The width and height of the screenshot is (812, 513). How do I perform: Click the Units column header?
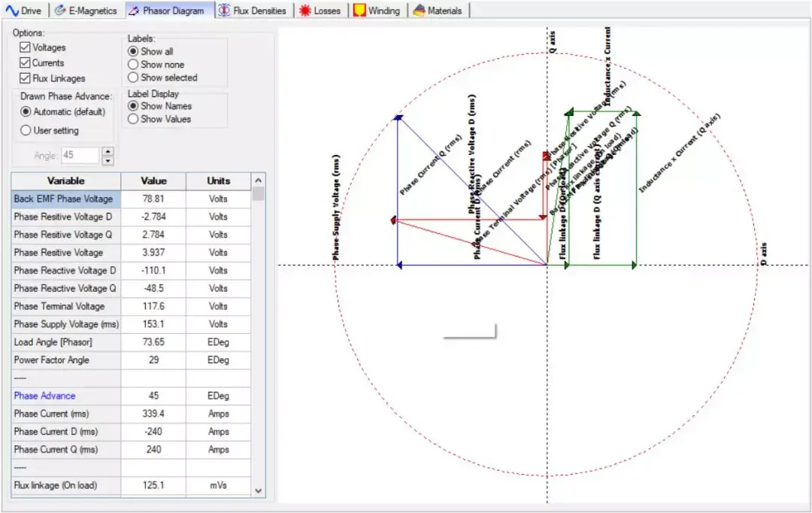tap(219, 181)
